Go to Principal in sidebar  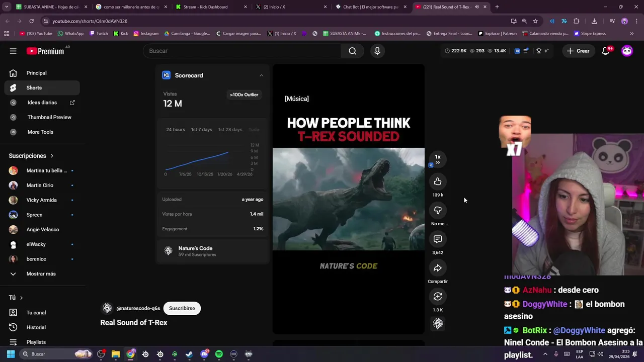click(42, 73)
